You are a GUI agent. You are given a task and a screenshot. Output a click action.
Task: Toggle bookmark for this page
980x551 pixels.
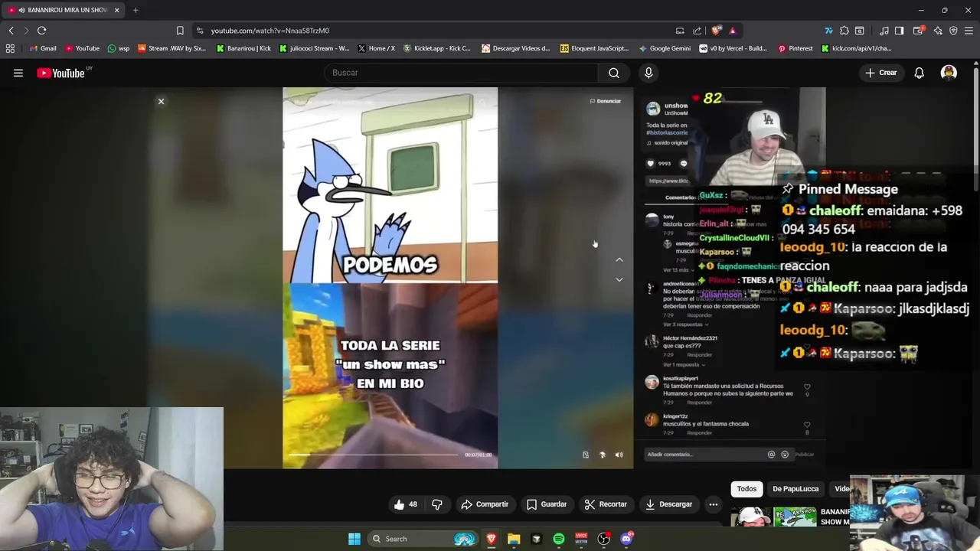tap(180, 31)
